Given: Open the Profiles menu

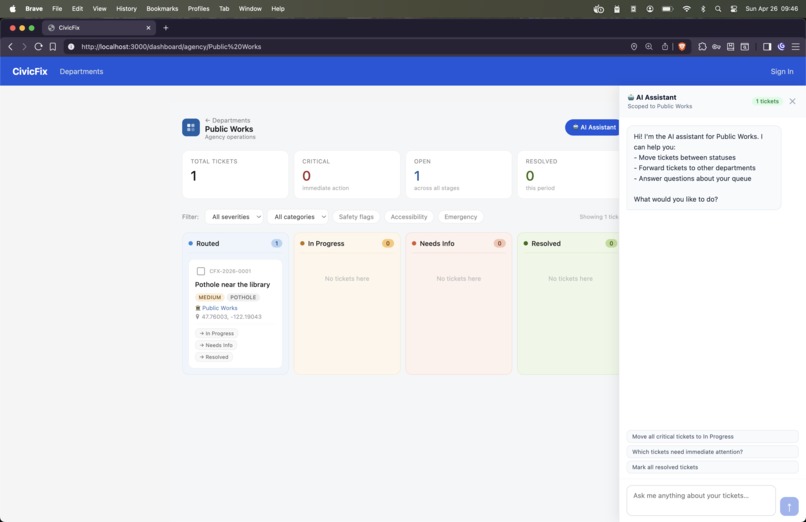Looking at the screenshot, I should pos(198,9).
